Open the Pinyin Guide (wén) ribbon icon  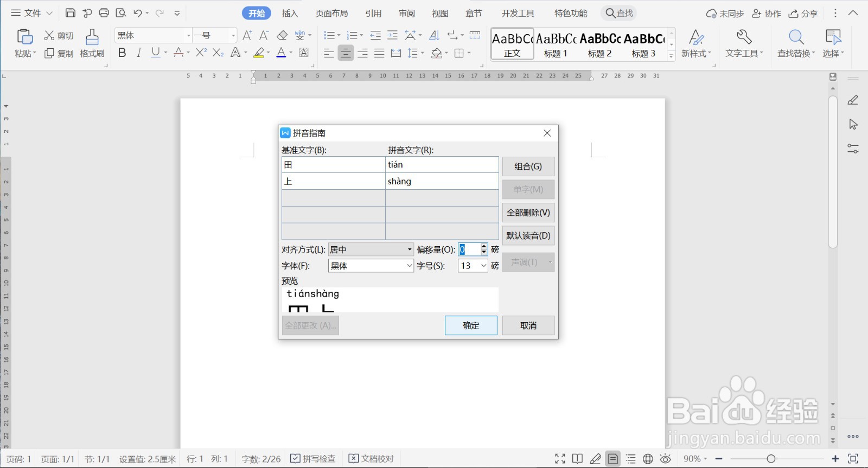click(300, 36)
